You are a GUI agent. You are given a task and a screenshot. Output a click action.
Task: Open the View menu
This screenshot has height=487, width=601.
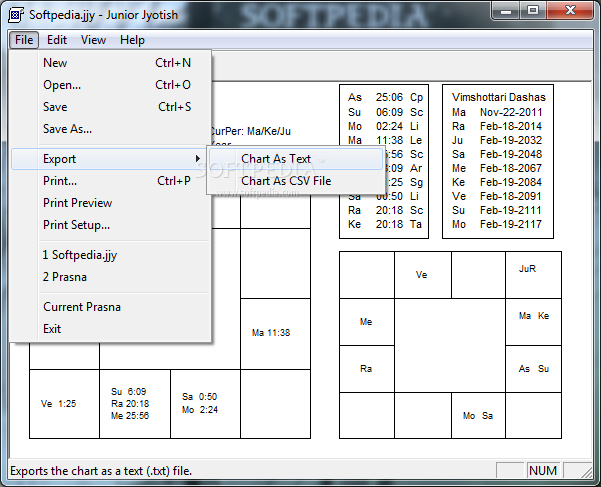(93, 40)
